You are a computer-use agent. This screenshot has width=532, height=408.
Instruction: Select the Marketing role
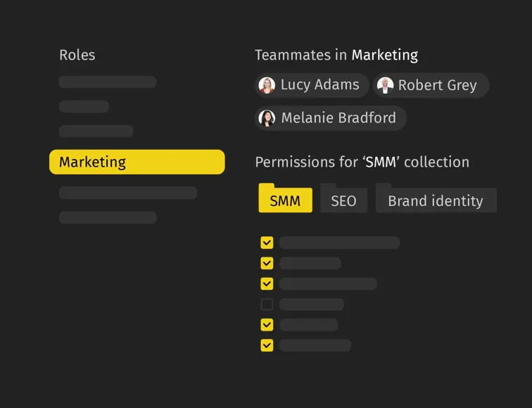pos(137,162)
